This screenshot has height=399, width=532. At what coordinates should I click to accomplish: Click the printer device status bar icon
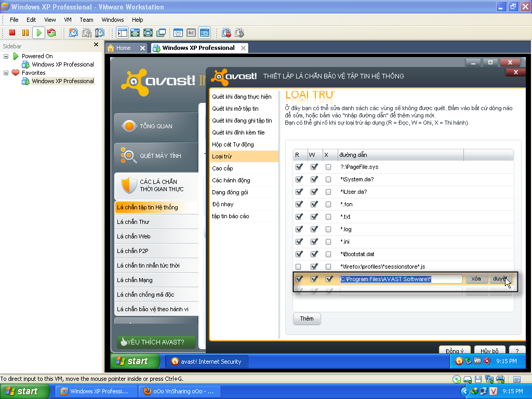tap(500, 379)
